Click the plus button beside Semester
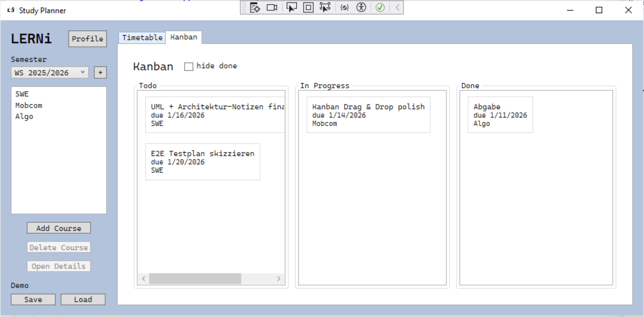The height and width of the screenshot is (317, 644). coord(100,73)
